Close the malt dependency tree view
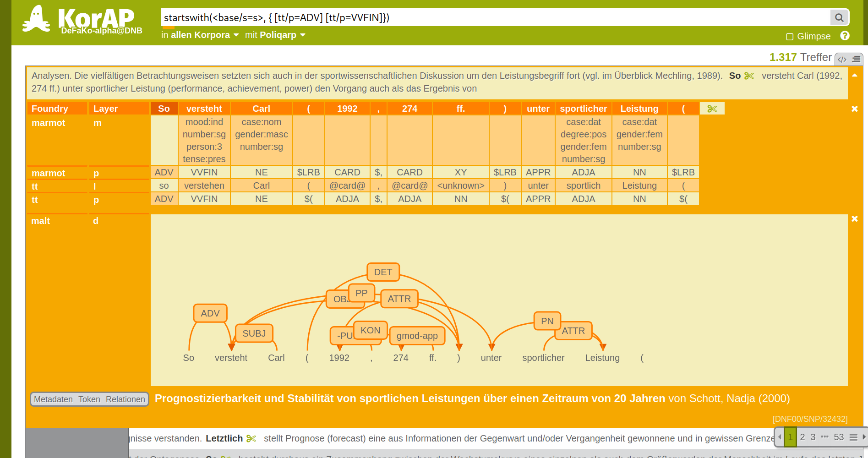This screenshot has height=458, width=868. [x=854, y=219]
